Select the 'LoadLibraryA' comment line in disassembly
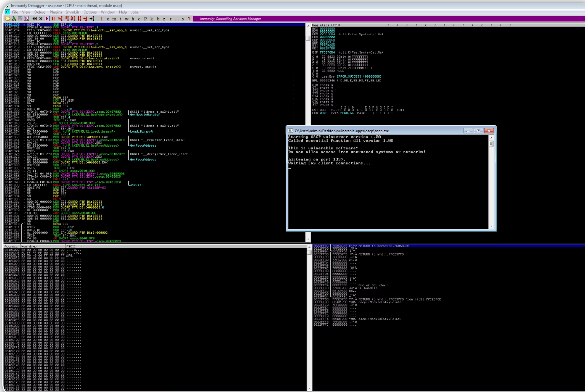The height and width of the screenshot is (392, 585). [141, 131]
